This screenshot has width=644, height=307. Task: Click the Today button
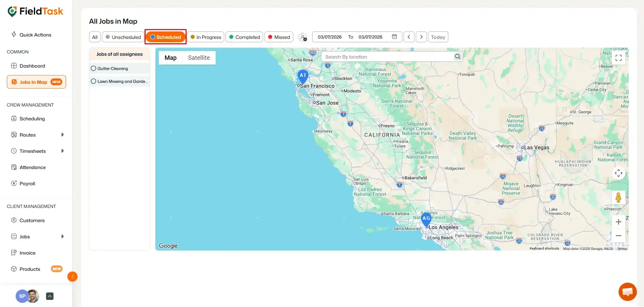coord(438,37)
